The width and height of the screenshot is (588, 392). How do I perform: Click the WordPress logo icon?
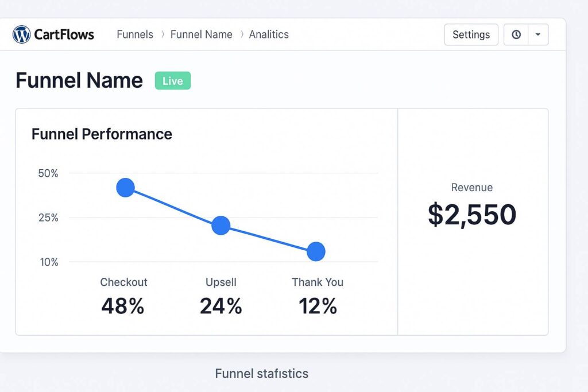(21, 34)
